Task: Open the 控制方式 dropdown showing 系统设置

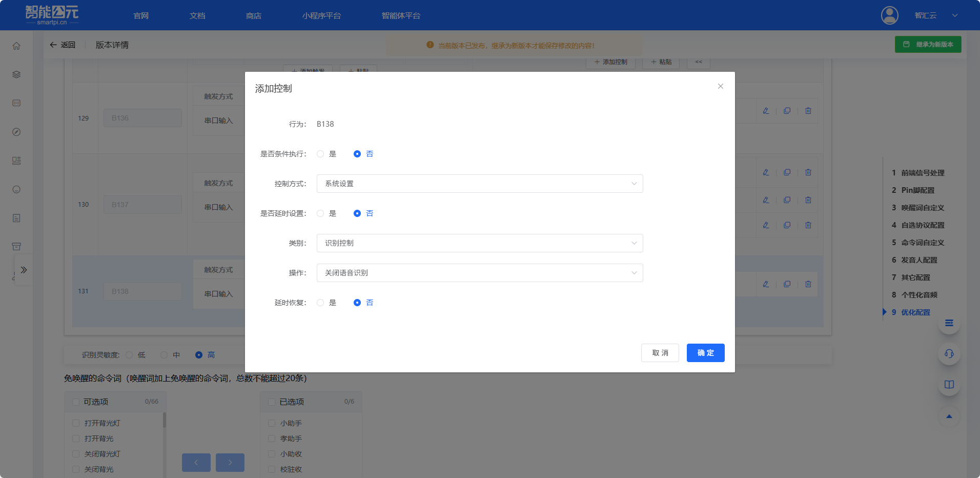Action: click(x=479, y=183)
